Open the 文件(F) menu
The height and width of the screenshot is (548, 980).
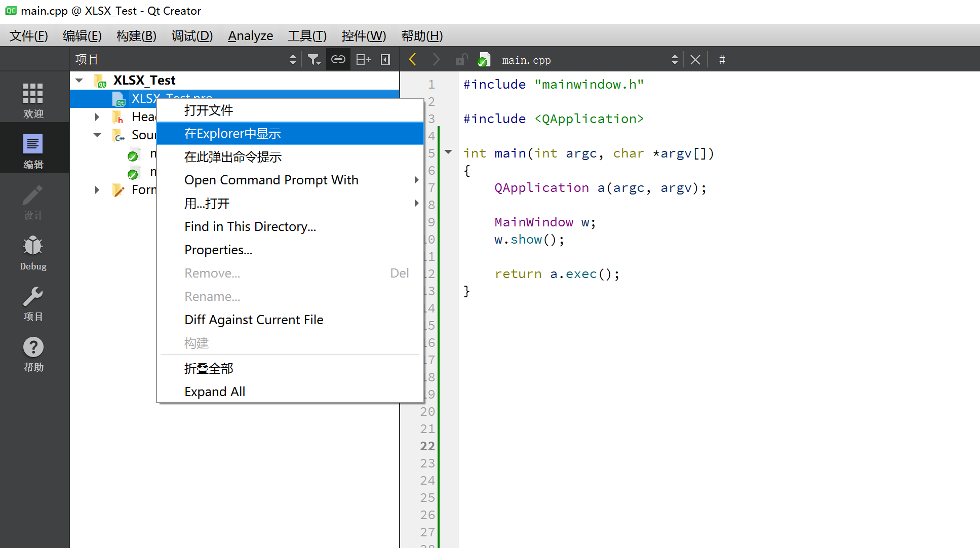pos(29,36)
